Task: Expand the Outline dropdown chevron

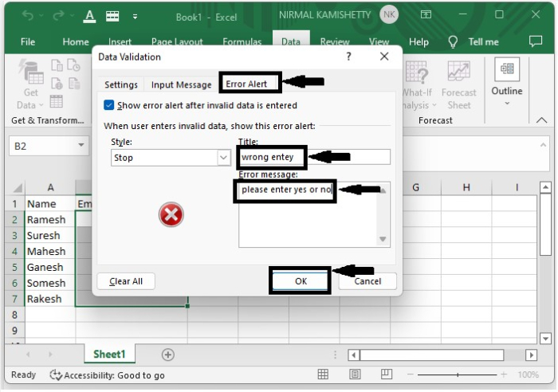Action: [x=507, y=104]
